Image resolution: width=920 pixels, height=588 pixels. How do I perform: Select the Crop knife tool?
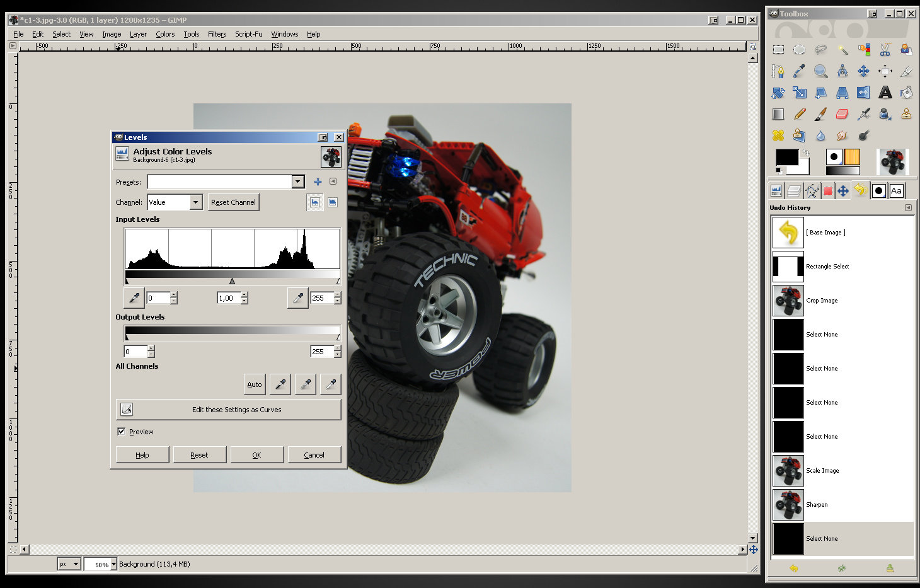point(906,71)
